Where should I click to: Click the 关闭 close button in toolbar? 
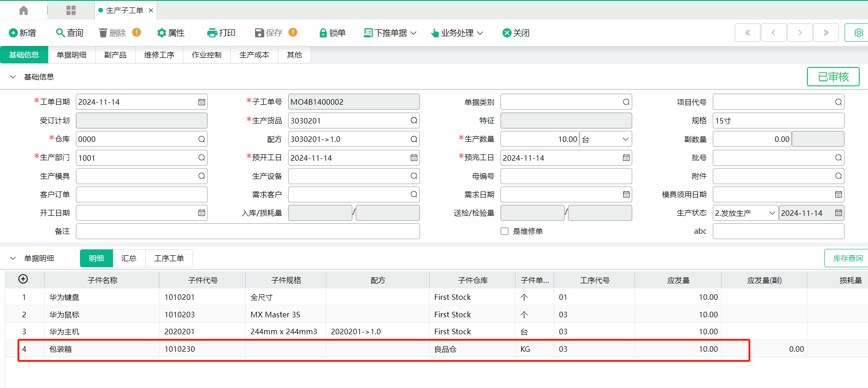pos(516,33)
